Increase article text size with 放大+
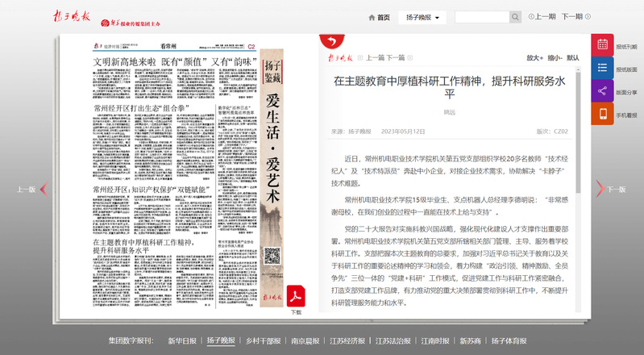644x355 pixels. (x=534, y=58)
